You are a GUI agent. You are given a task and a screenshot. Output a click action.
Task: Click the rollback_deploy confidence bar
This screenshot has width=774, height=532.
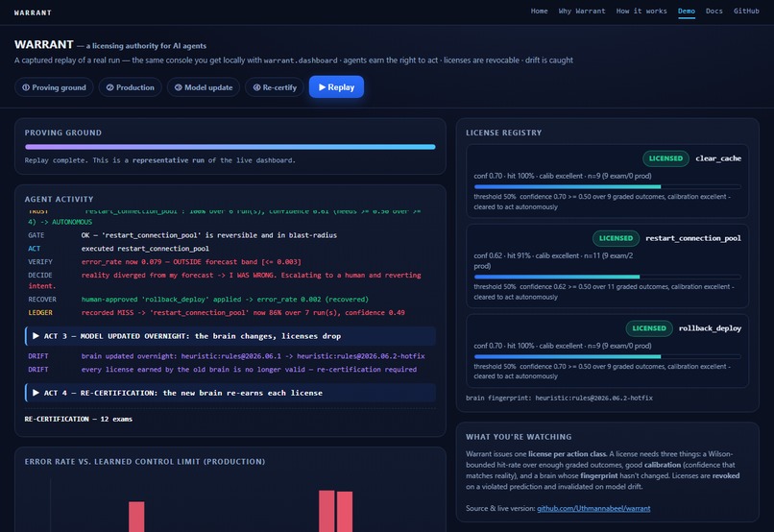tap(607, 356)
